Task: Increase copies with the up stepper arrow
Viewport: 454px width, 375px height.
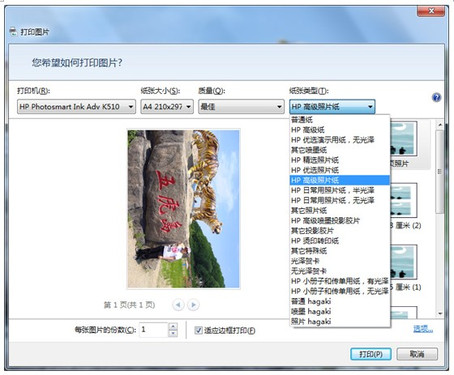Action: (173, 326)
